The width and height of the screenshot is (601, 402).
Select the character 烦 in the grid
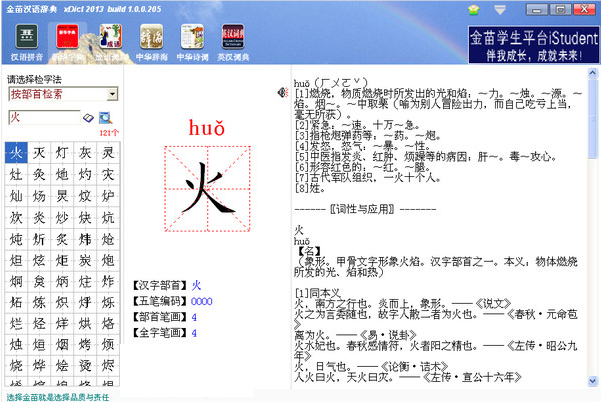108,345
